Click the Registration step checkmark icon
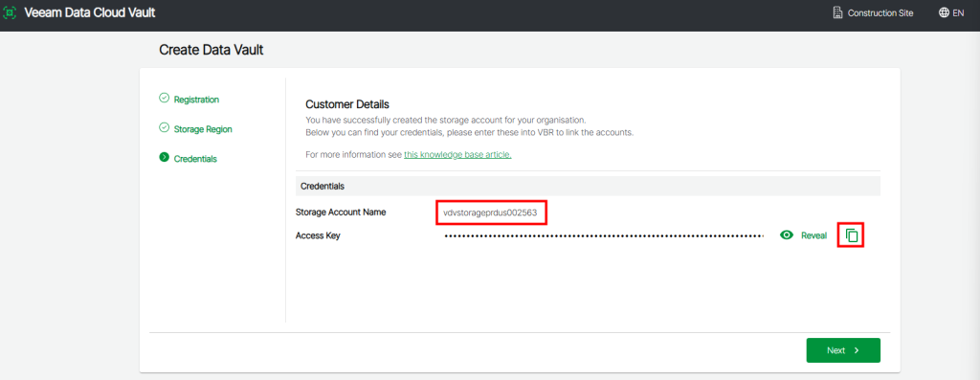The image size is (980, 380). [x=164, y=99]
